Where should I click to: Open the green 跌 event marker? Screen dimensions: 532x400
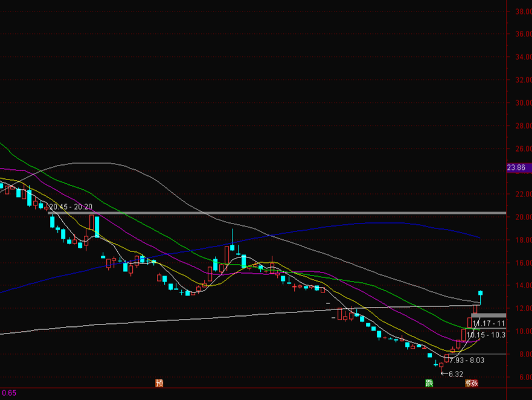[x=429, y=383]
